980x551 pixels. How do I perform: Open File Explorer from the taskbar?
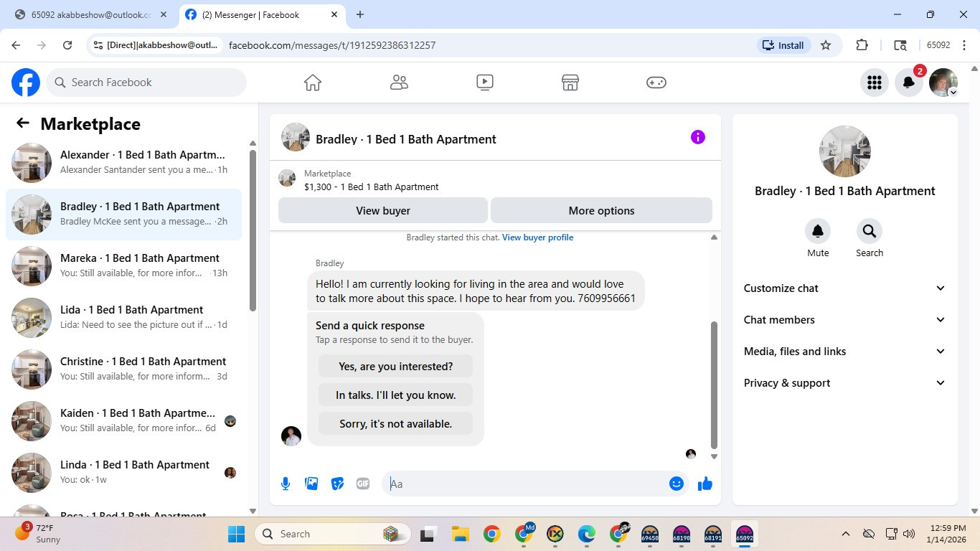tap(460, 534)
